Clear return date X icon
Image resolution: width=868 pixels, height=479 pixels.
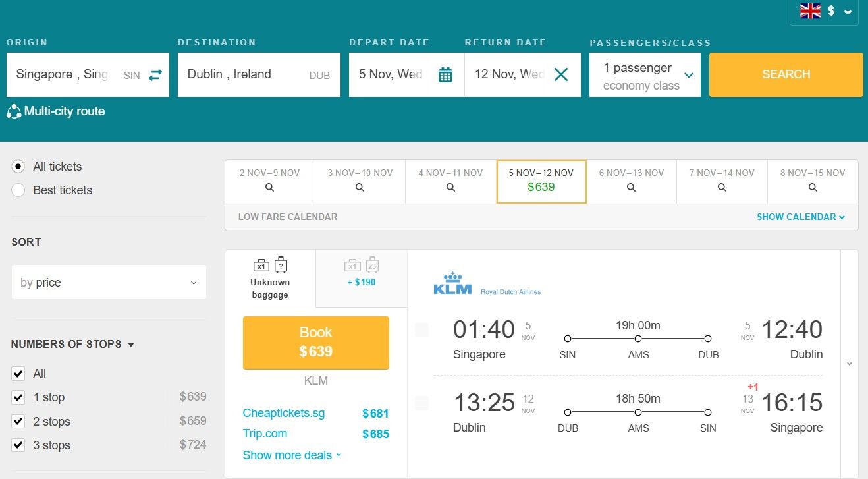(x=561, y=74)
